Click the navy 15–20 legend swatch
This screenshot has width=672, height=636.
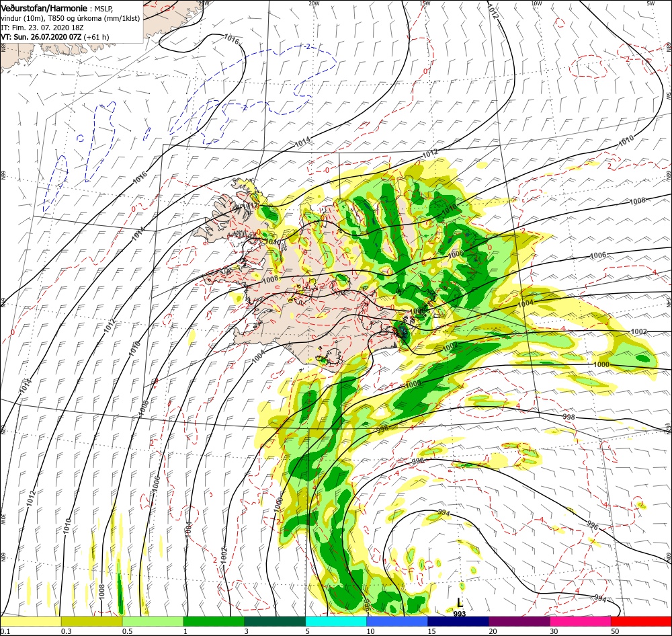[458, 621]
